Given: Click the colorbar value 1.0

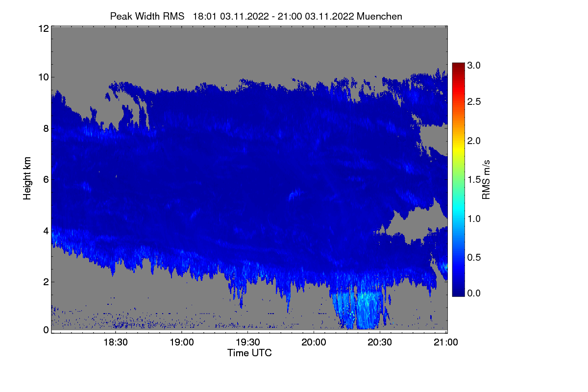Looking at the screenshot, I should (x=473, y=218).
